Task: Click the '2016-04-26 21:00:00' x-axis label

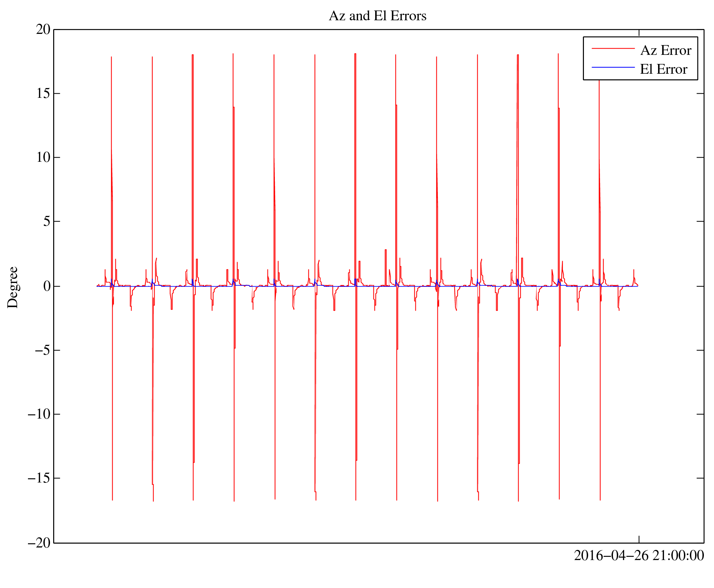Action: click(638, 556)
